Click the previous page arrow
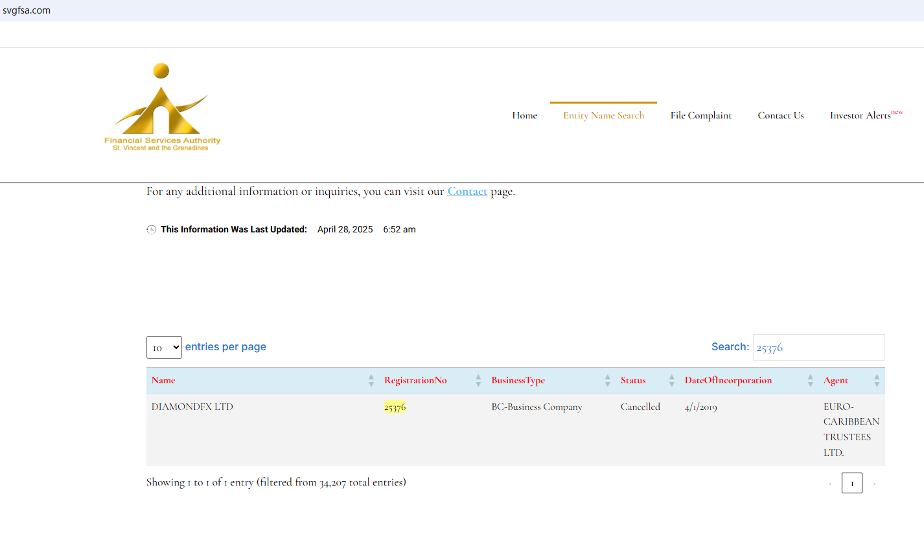This screenshot has width=924, height=560. (x=830, y=484)
